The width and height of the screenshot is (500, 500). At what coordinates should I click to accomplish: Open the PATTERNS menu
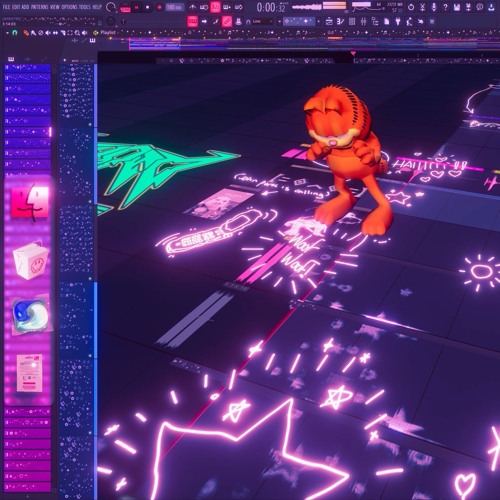click(x=39, y=7)
